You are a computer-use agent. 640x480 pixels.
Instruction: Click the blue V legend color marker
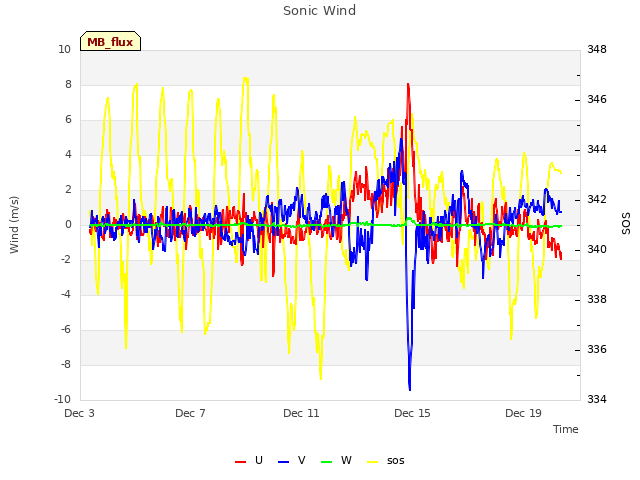(284, 462)
